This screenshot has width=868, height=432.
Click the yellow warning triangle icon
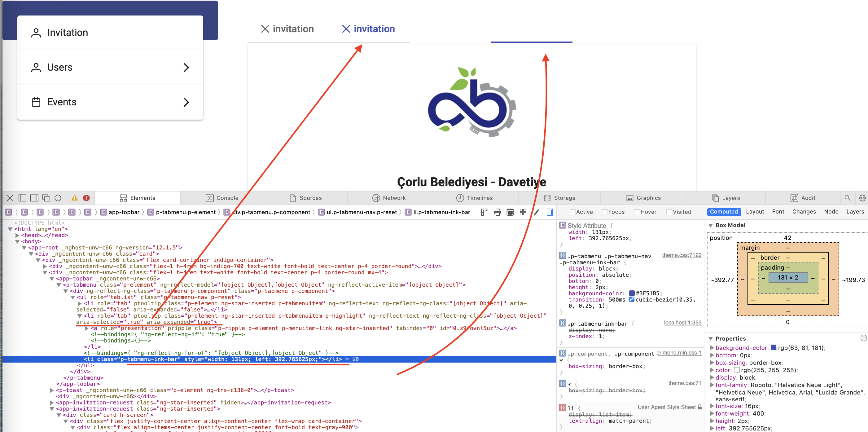pyautogui.click(x=74, y=198)
